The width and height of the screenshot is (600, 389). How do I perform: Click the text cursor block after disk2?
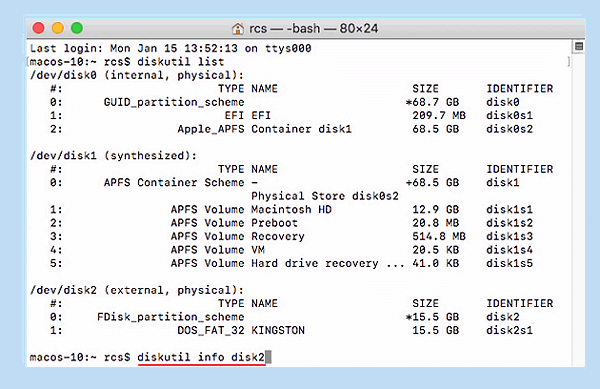(x=268, y=357)
